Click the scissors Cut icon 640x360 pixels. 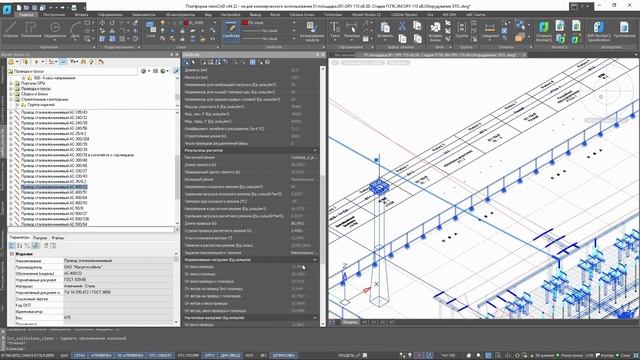(402, 26)
